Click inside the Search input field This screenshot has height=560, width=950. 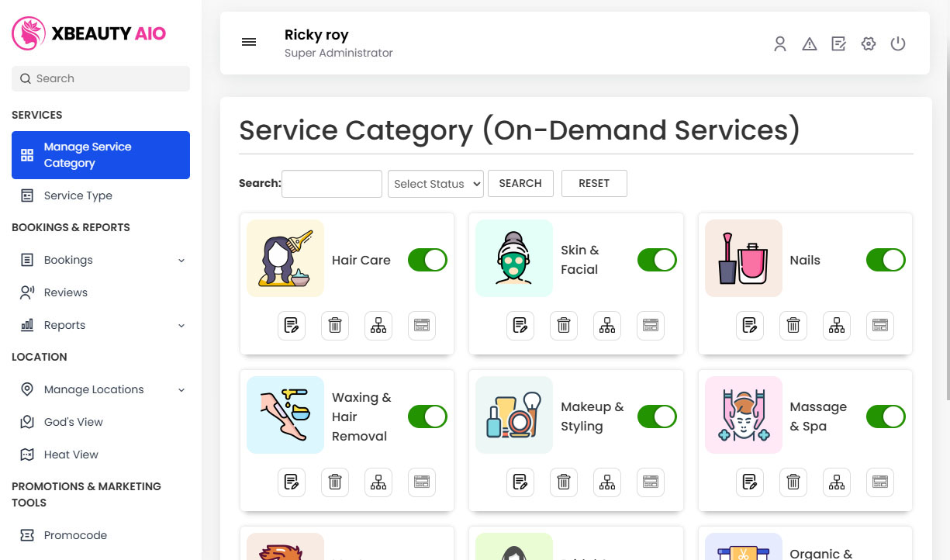[331, 183]
